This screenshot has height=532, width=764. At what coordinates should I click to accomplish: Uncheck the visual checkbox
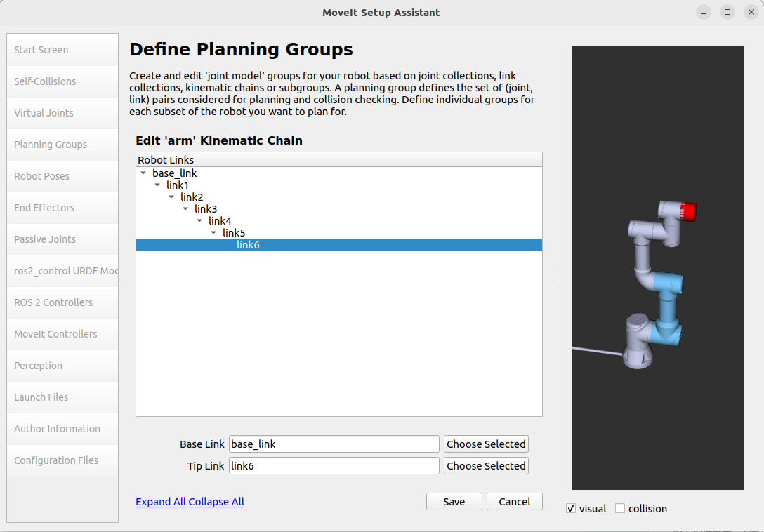[x=571, y=509]
